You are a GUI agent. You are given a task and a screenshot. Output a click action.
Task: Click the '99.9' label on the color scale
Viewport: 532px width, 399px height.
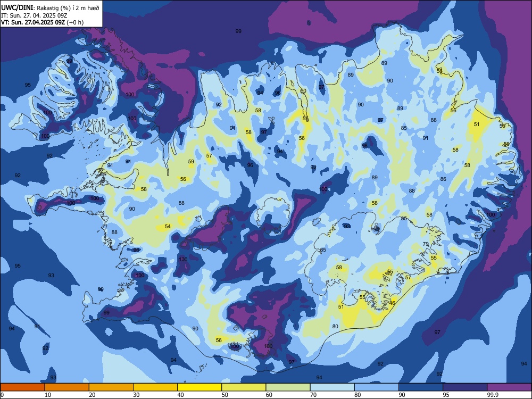point(493,395)
